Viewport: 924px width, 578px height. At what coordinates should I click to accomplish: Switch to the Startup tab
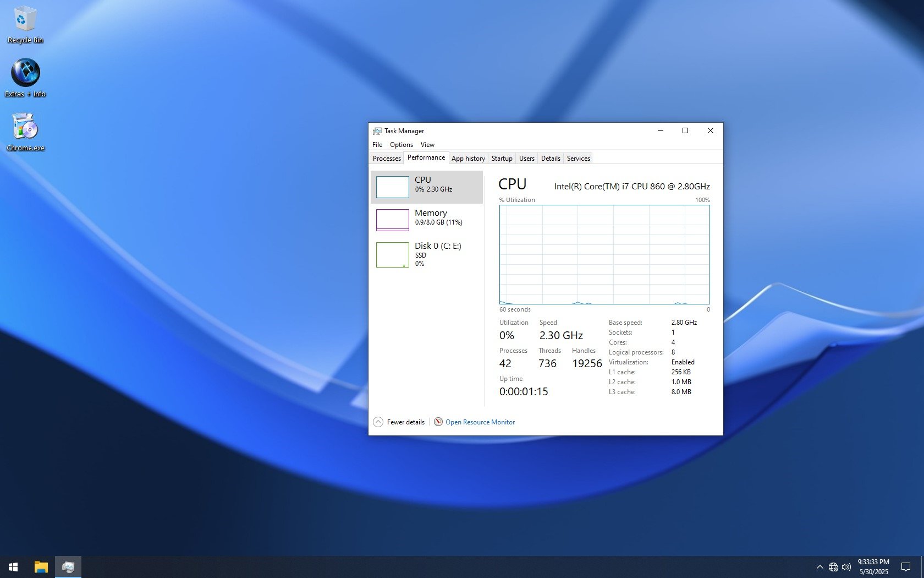pos(502,159)
